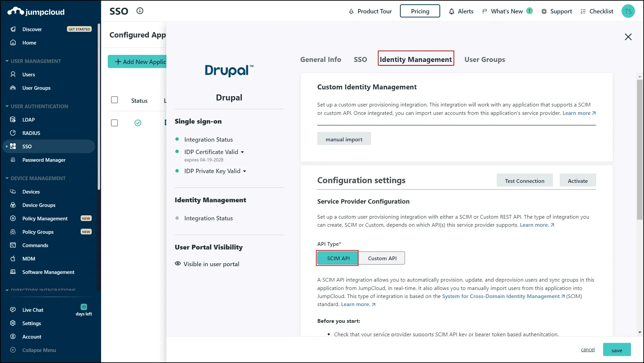Click Test Connection button
This screenshot has height=363, width=644.
click(525, 181)
